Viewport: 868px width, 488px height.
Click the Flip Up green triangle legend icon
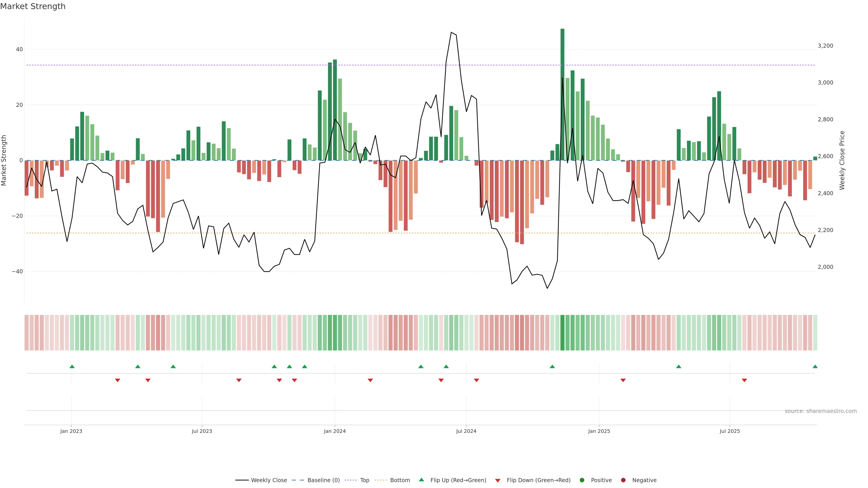click(421, 480)
